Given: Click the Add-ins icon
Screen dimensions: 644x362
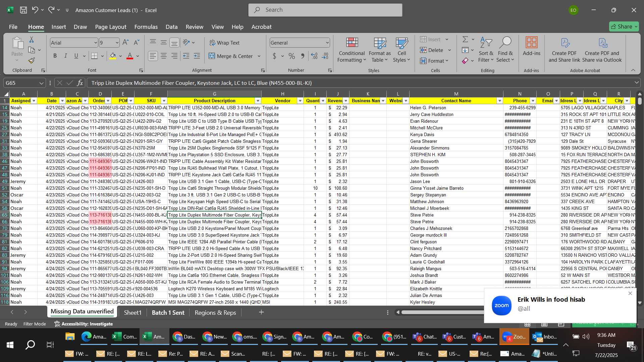Looking at the screenshot, I should point(531,46).
